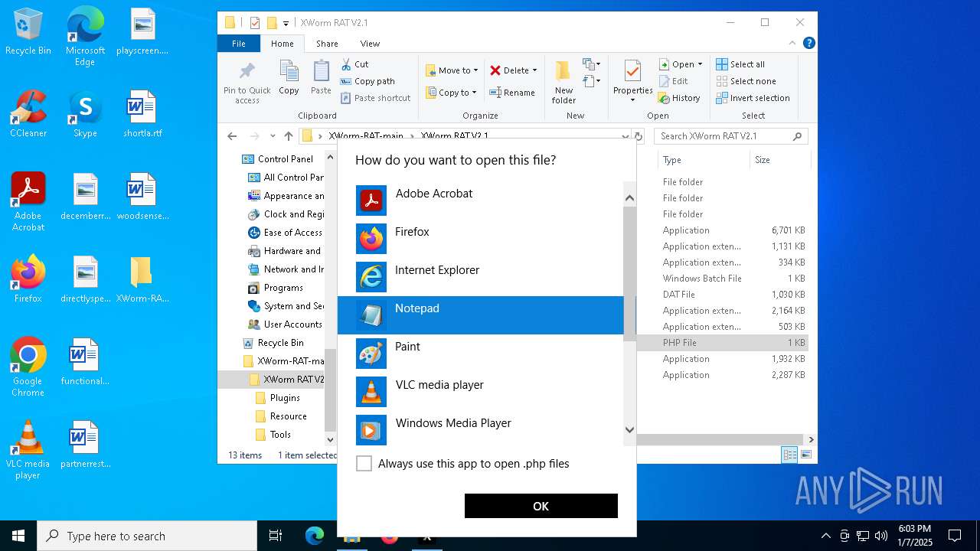Open the recent locations dropdown arrow

(272, 136)
